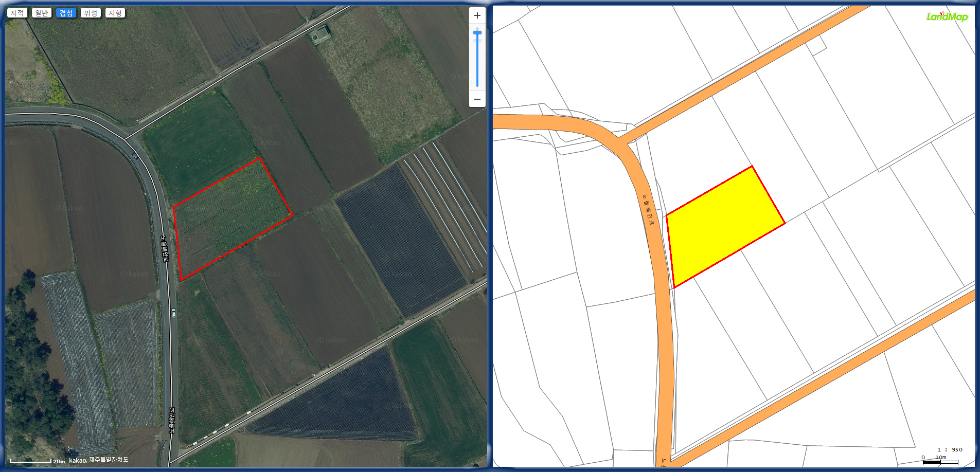Click the red-outlined parcel on satellite map

(x=233, y=219)
